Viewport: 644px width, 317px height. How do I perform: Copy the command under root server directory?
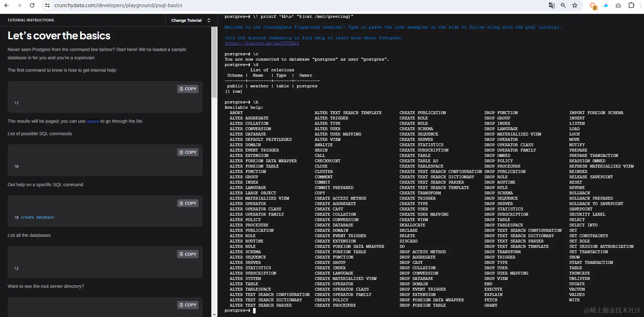[x=188, y=305]
